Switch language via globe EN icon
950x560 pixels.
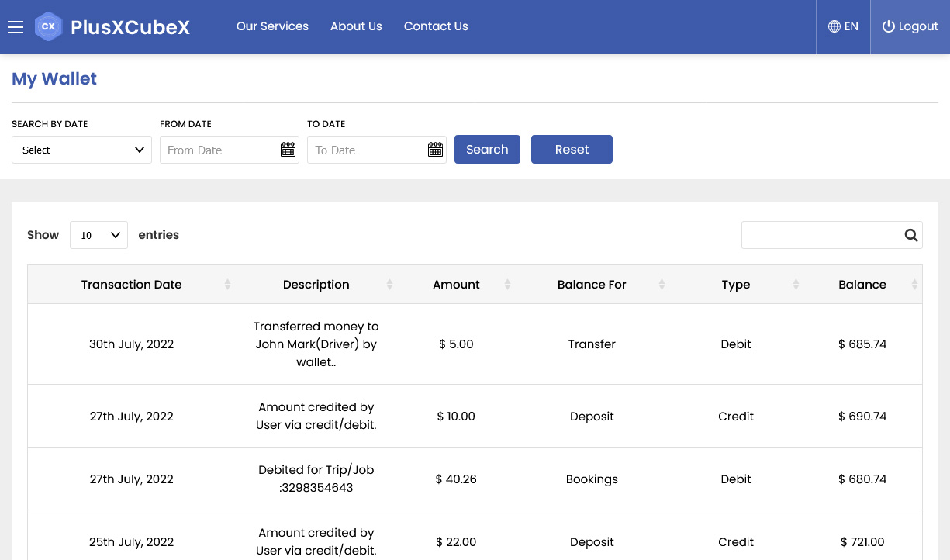[834, 26]
